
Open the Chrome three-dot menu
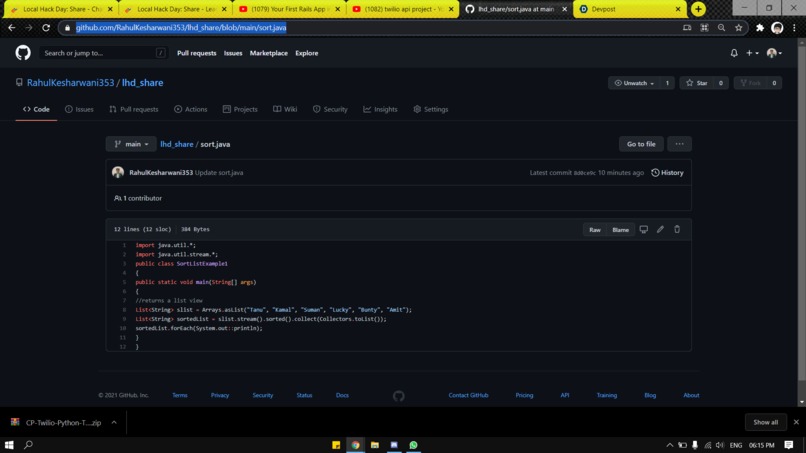(795, 28)
